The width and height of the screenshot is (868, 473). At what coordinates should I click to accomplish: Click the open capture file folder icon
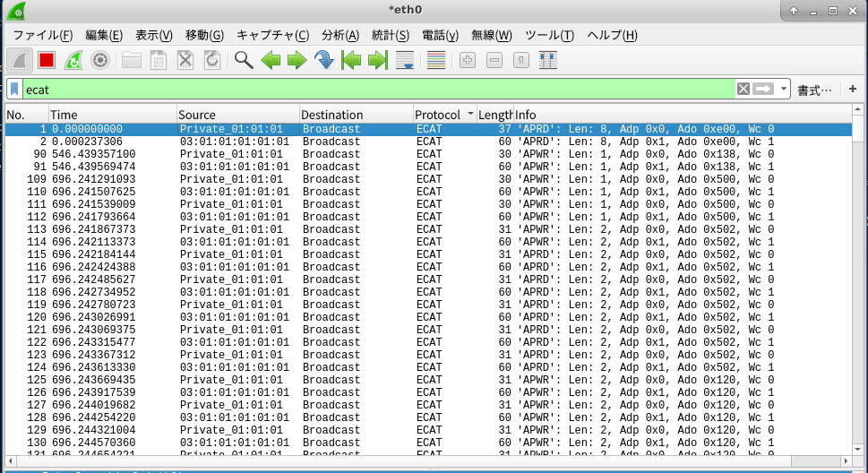point(131,60)
